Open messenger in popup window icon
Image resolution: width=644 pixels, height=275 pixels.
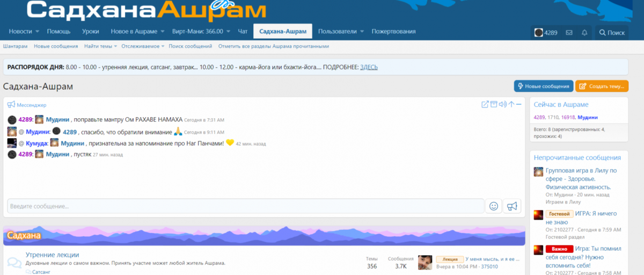tap(485, 104)
